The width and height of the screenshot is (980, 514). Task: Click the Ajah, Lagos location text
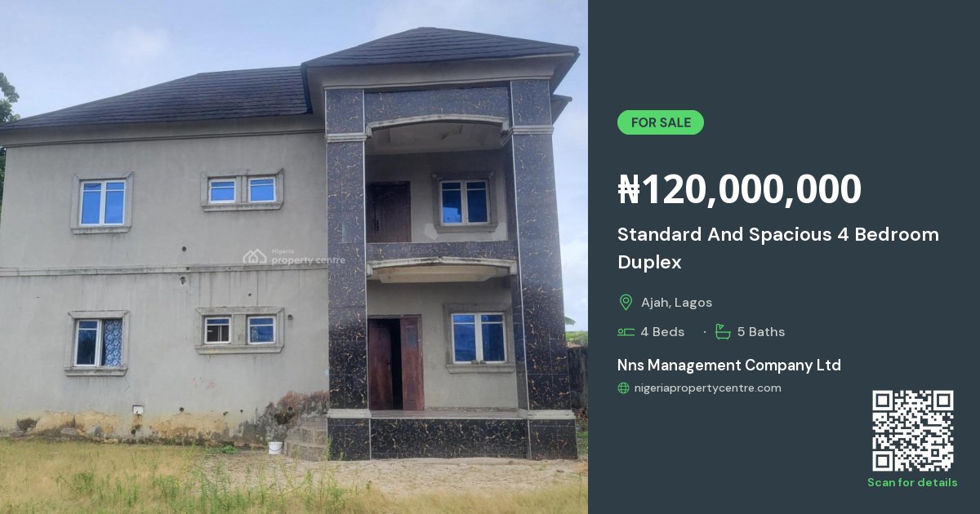tap(676, 303)
